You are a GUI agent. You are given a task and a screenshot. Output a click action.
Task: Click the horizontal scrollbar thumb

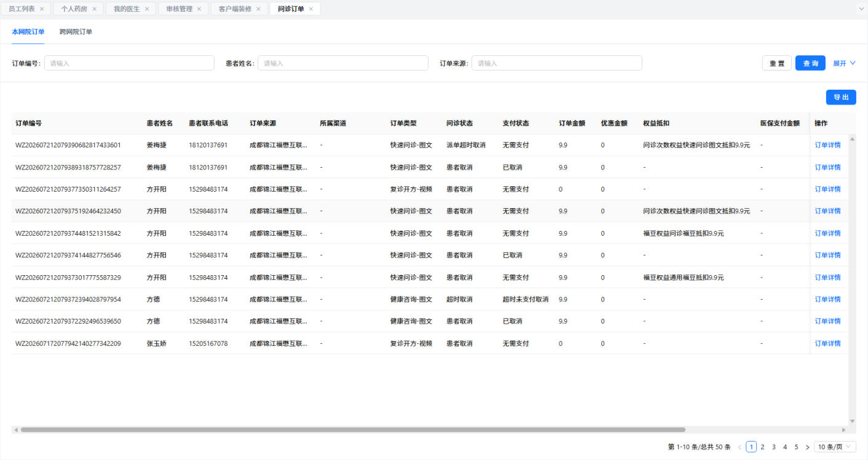point(353,430)
